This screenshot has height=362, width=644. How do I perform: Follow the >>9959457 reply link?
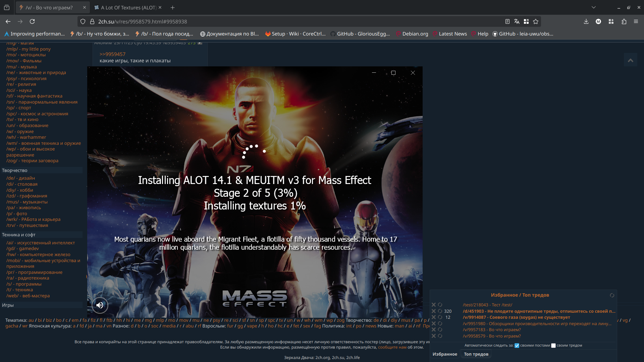click(x=112, y=54)
